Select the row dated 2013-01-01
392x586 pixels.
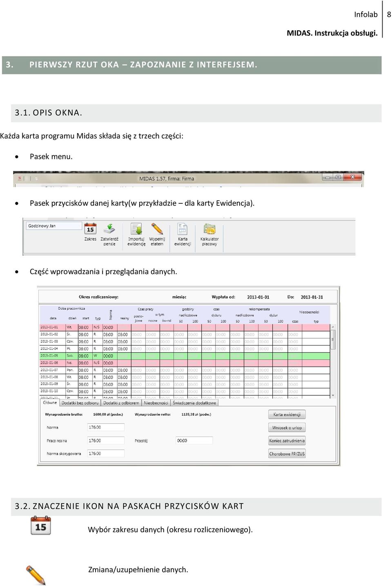click(185, 328)
